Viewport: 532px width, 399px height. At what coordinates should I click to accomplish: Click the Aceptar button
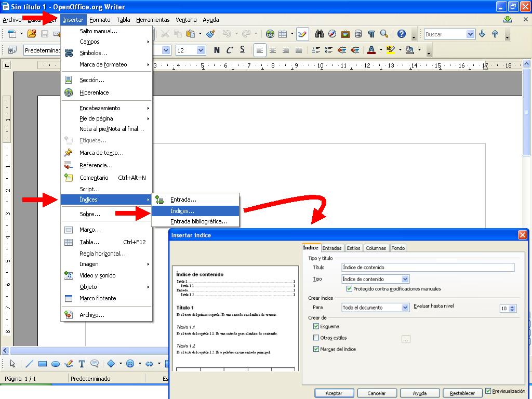click(334, 393)
